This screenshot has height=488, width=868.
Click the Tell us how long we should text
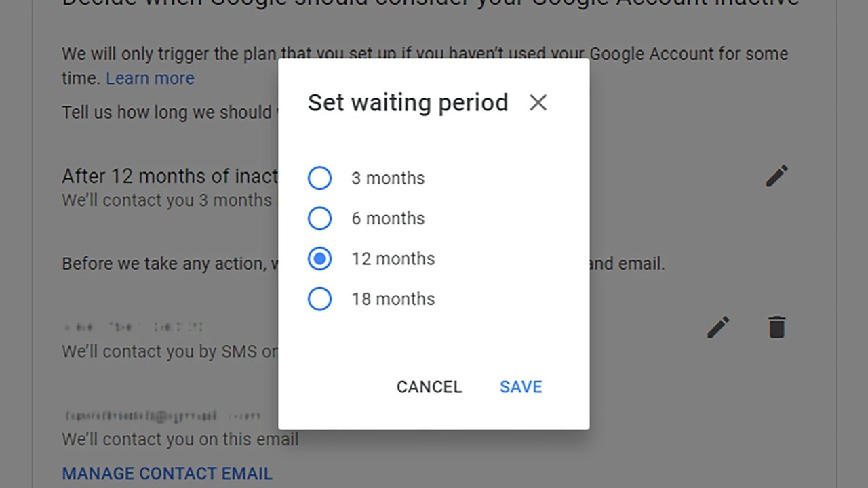pos(170,113)
